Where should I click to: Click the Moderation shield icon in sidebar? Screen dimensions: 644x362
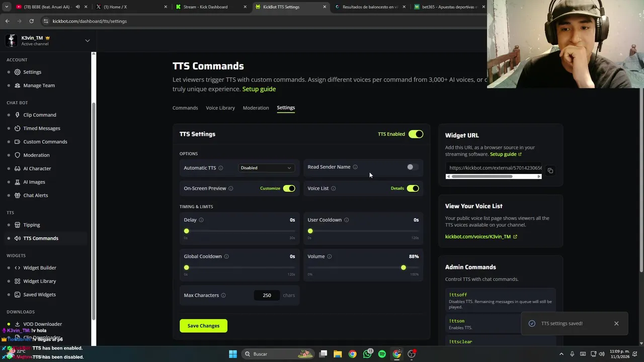17,155
